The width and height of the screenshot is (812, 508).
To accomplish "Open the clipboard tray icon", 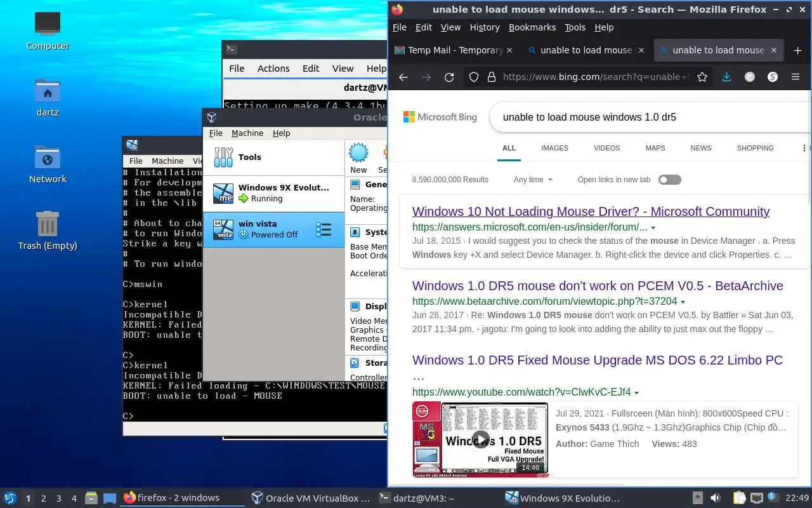I will pyautogui.click(x=739, y=498).
